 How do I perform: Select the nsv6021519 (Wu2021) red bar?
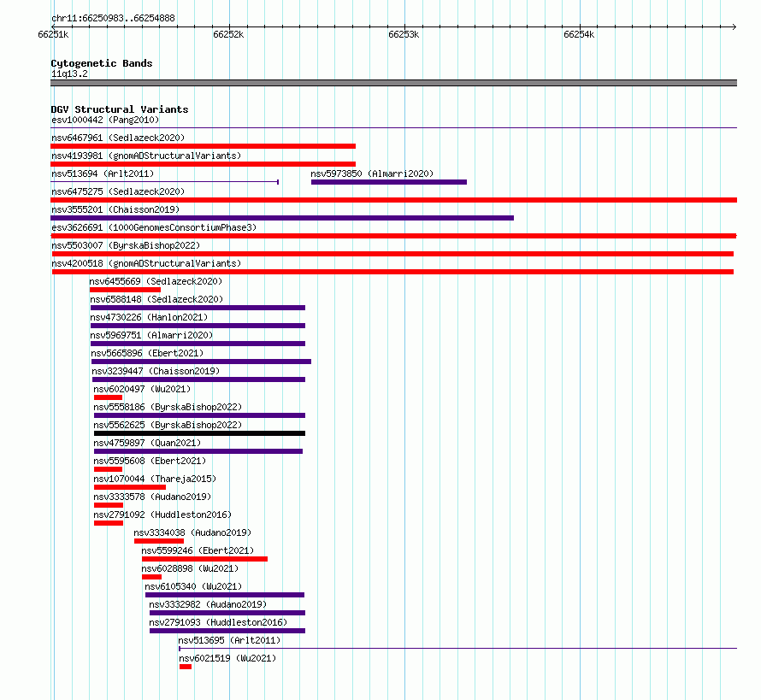[186, 667]
